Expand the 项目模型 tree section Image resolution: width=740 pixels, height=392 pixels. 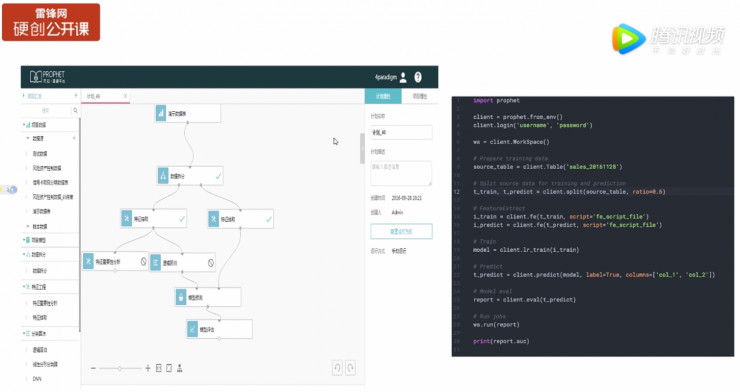click(24, 240)
